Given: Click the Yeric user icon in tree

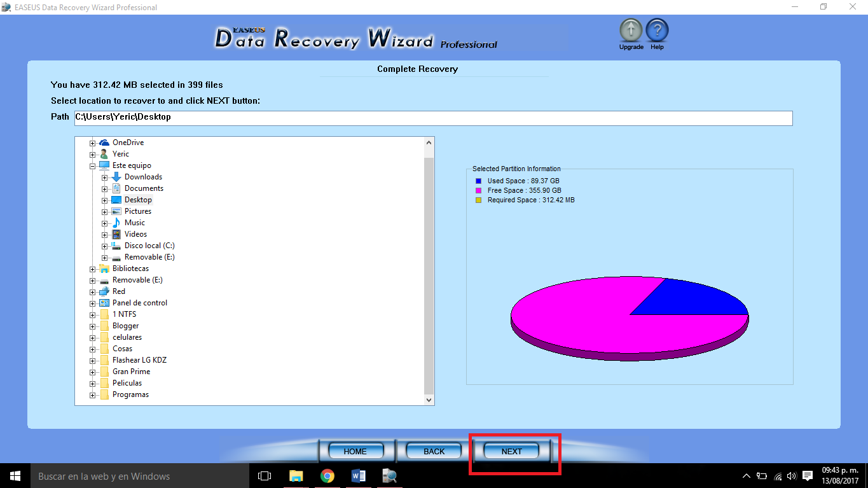Looking at the screenshot, I should 104,154.
